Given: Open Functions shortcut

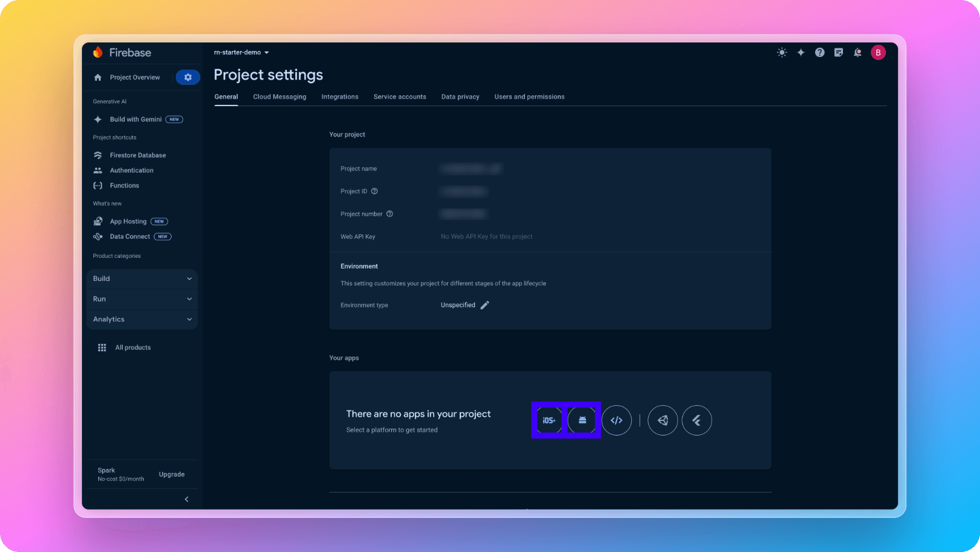Looking at the screenshot, I should [x=124, y=186].
